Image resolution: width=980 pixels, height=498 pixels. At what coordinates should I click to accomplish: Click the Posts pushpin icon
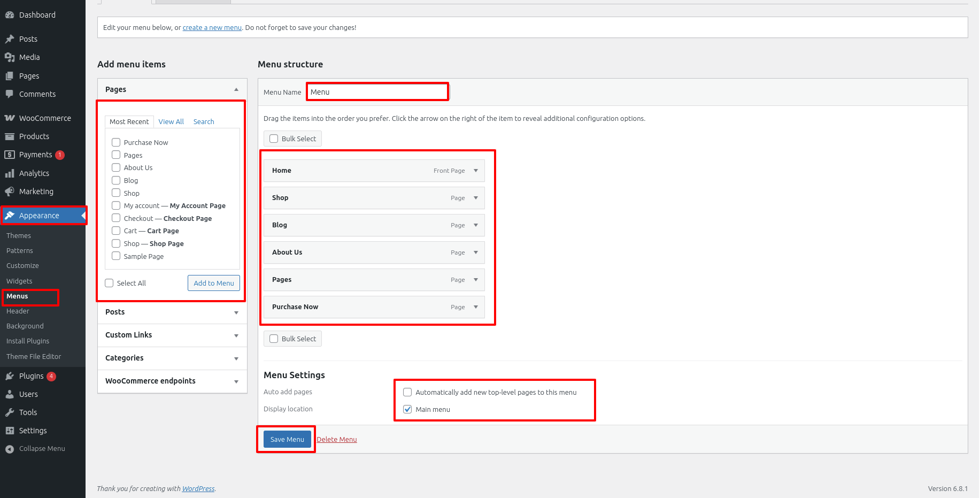10,39
